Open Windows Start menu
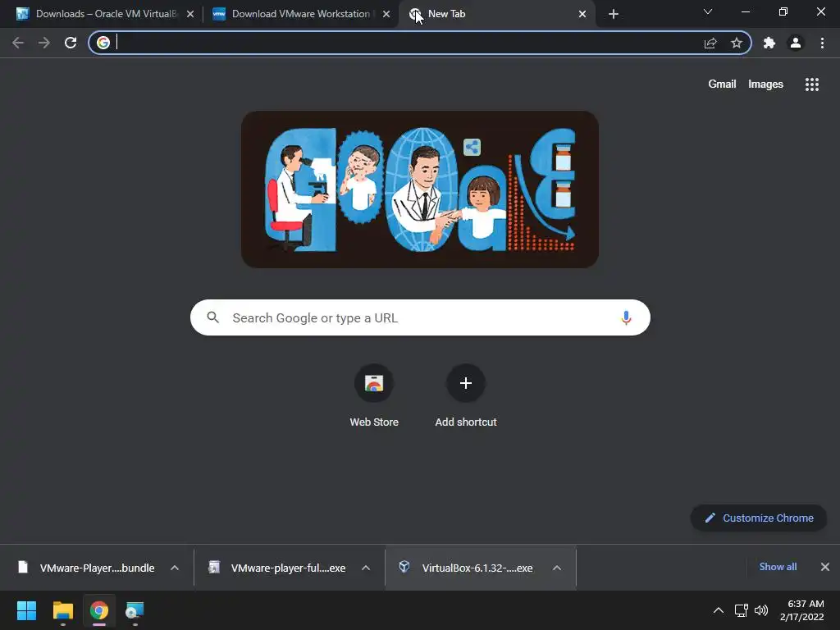The height and width of the screenshot is (630, 840). point(26,610)
